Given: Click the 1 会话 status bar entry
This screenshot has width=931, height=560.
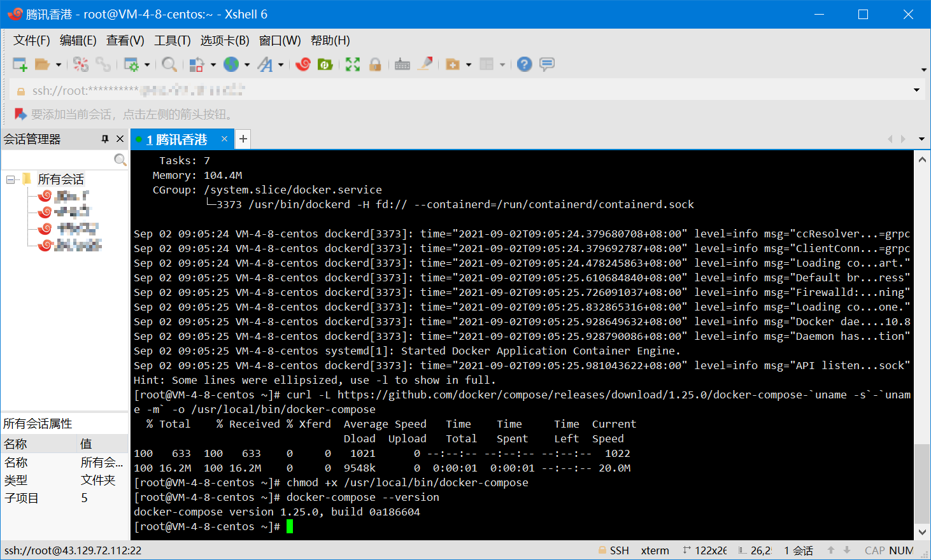Looking at the screenshot, I should tap(799, 550).
